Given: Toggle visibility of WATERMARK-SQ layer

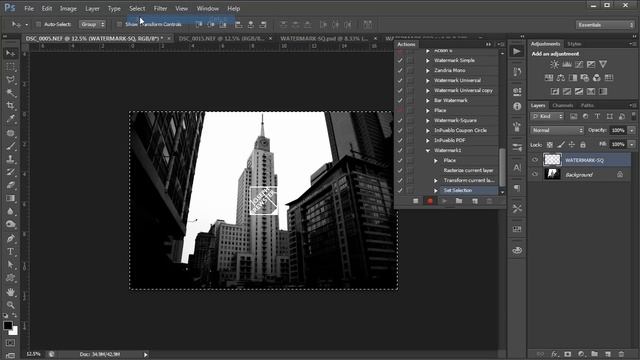Looking at the screenshot, I should (535, 160).
